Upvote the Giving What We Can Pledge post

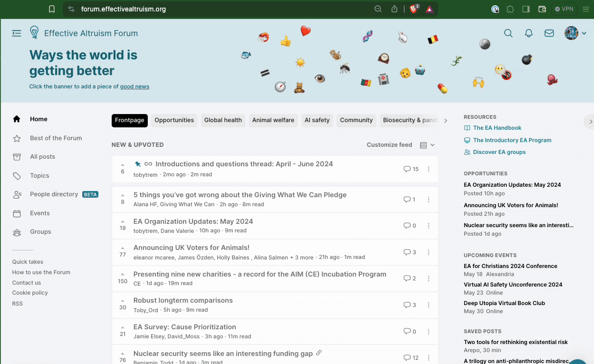tap(123, 195)
